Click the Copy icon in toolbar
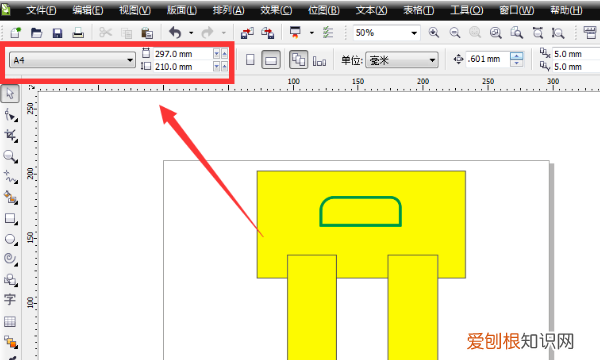600x360 pixels. (126, 33)
